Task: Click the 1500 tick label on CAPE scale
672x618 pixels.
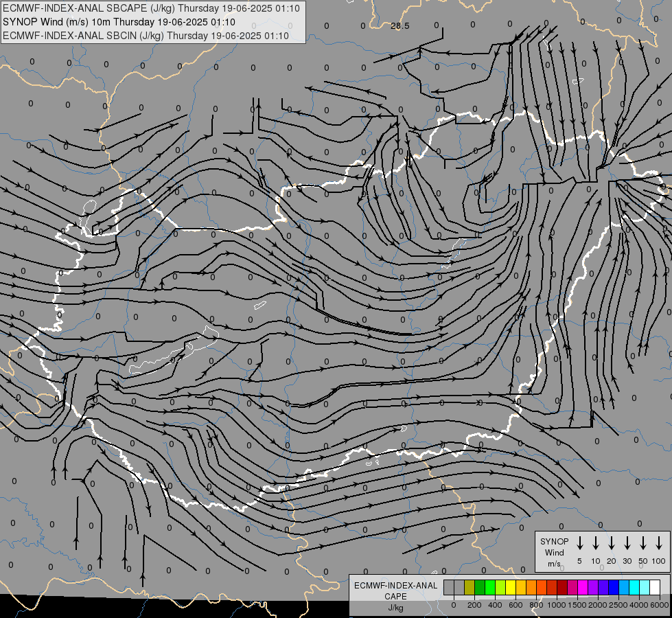Action: [x=577, y=605]
